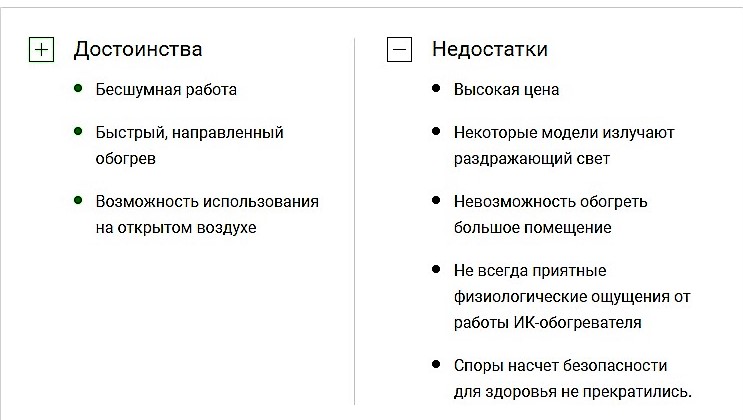Screen dimensions: 743x420
Task: Click the bullet before "Некоторые модели излучают"
Action: [x=436, y=131]
